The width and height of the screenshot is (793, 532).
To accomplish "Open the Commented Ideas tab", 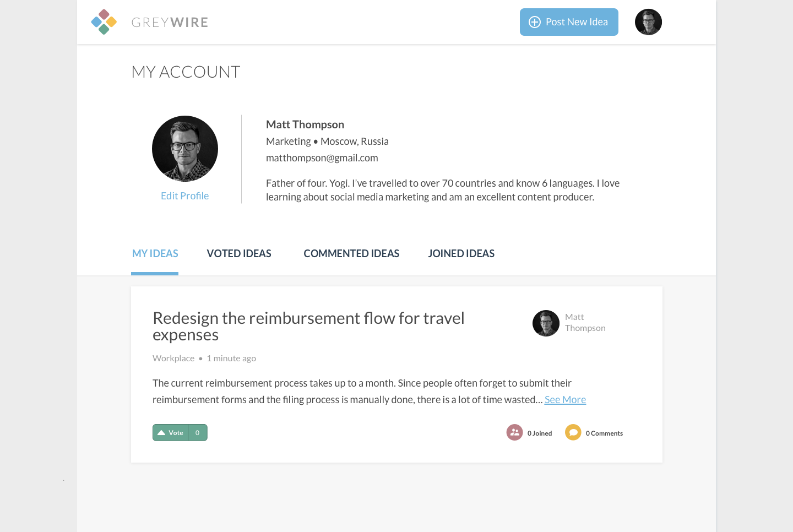I will (x=351, y=254).
